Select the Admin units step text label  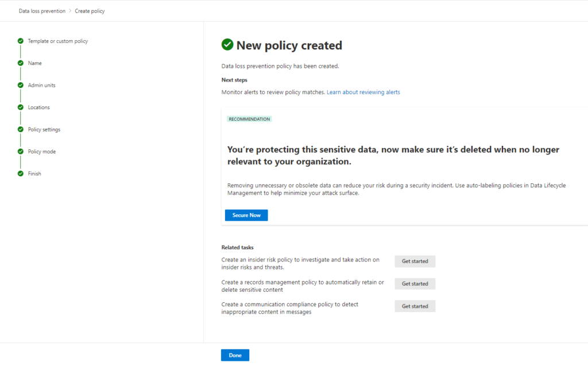[42, 85]
